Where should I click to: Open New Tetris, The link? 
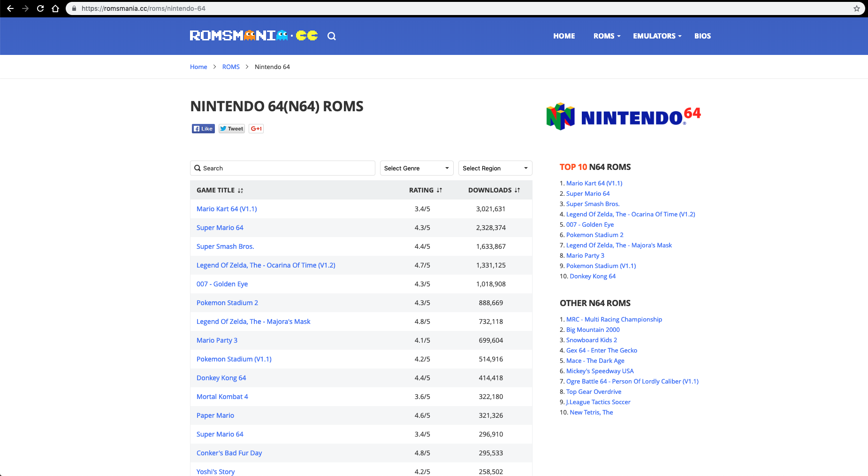point(591,412)
